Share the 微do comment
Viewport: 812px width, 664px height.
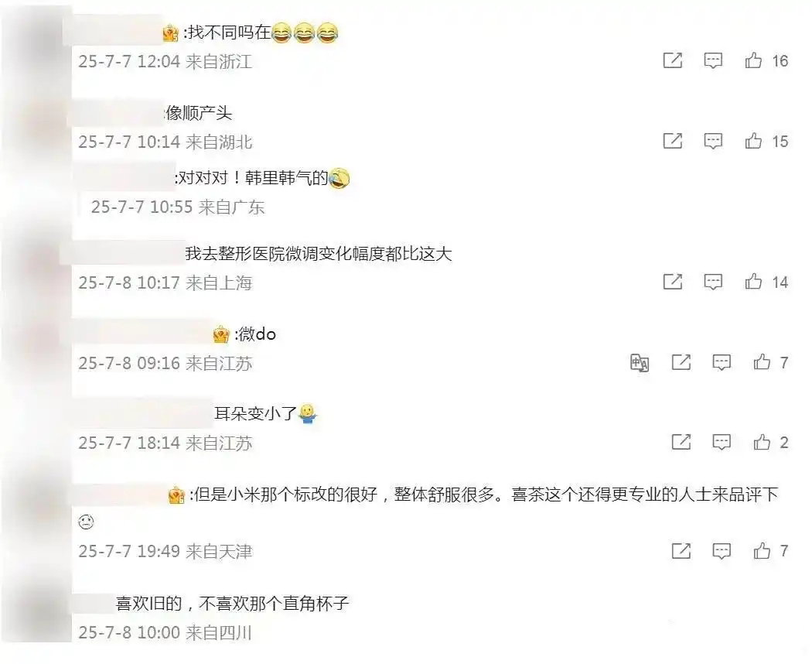(x=681, y=362)
